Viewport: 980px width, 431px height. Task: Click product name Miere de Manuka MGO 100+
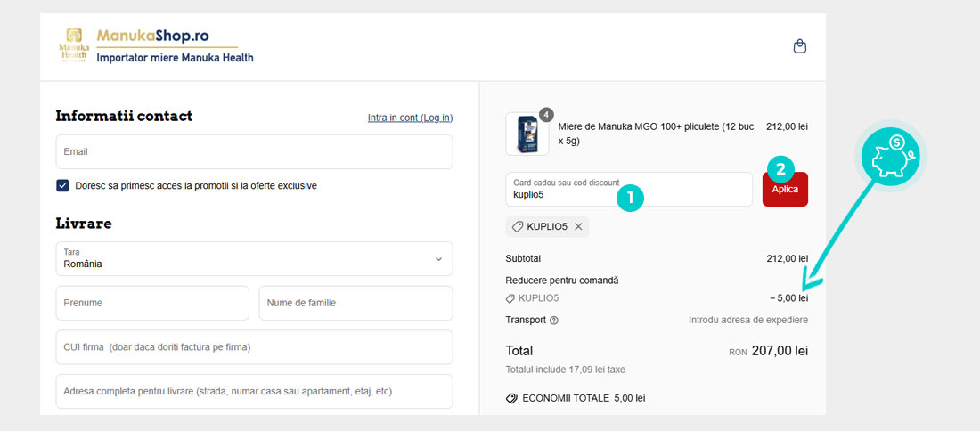click(657, 134)
